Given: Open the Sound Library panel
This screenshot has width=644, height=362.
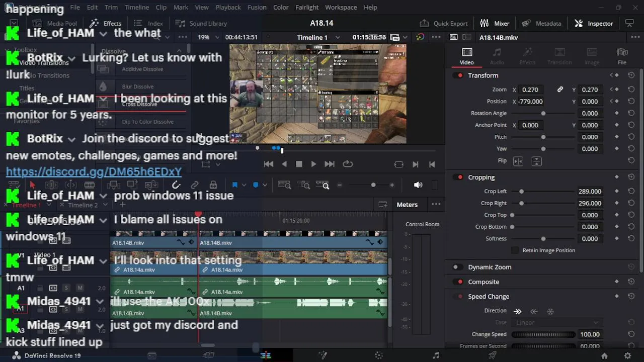Looking at the screenshot, I should pos(201,23).
